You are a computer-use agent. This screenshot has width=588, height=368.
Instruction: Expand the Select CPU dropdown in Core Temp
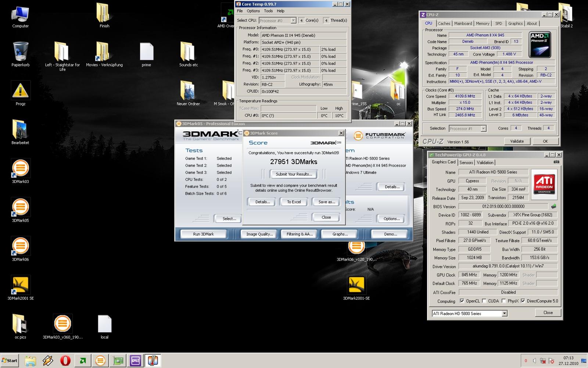tap(293, 21)
